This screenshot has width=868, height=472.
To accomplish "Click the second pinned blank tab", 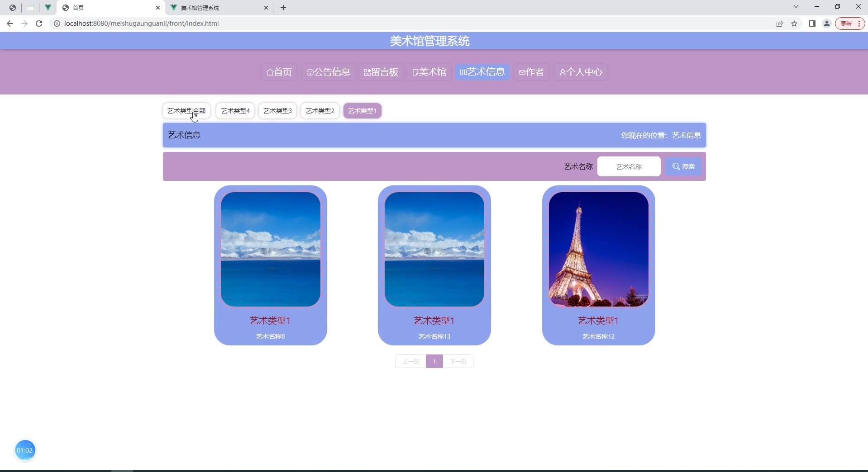I will (x=30, y=8).
